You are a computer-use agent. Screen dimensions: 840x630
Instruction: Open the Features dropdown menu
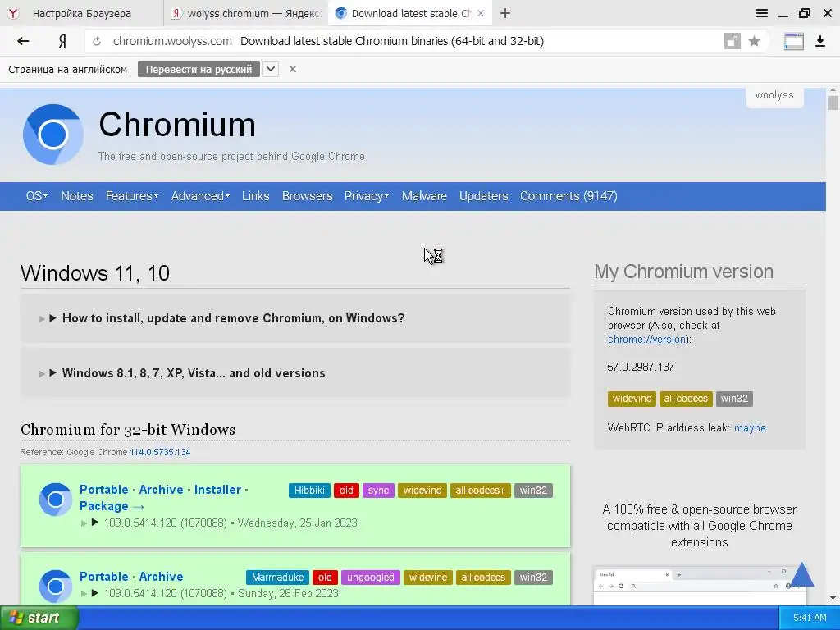click(x=132, y=196)
